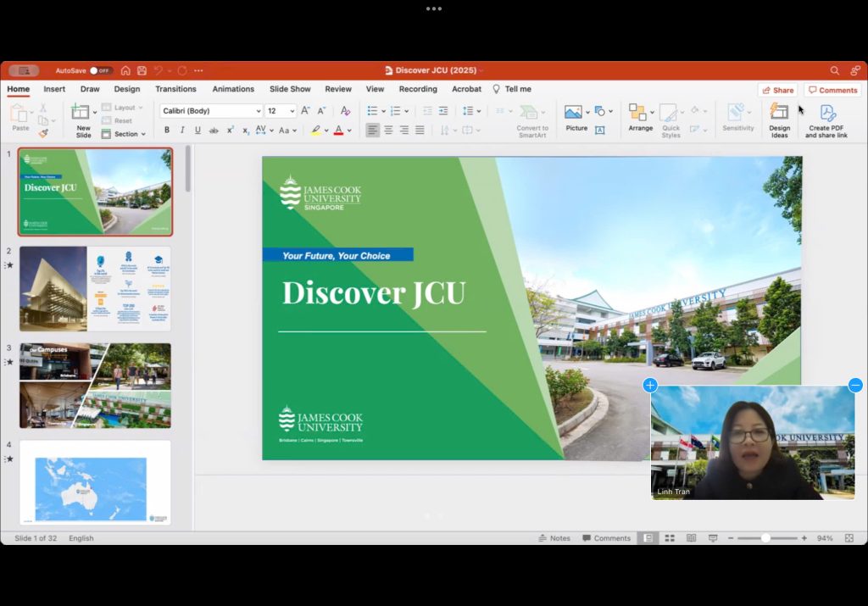
Task: Apply strikethrough formatting
Action: pos(214,130)
